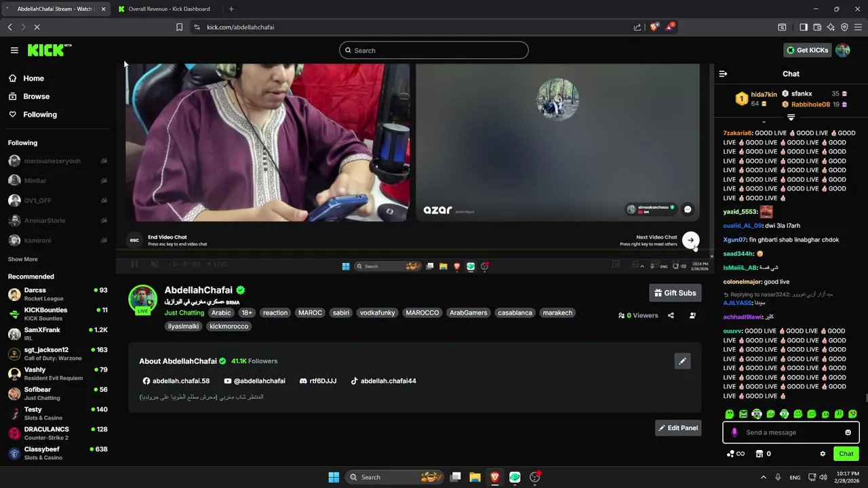Bookmark this page icon
The width and height of the screenshot is (868, 488).
[179, 27]
